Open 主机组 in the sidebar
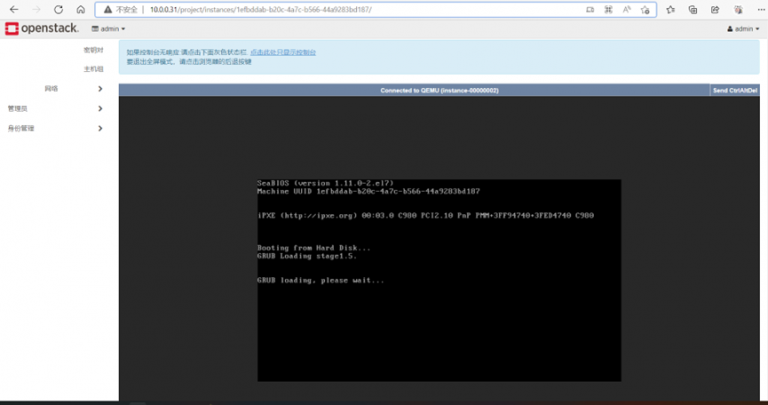 93,69
